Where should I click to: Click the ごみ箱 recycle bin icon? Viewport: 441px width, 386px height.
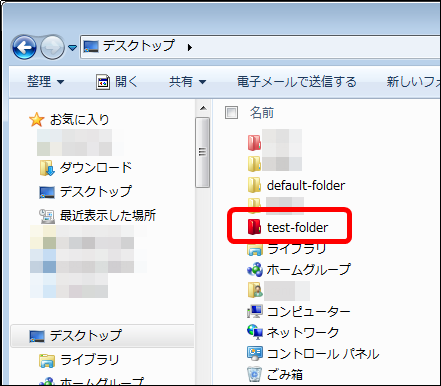[255, 374]
